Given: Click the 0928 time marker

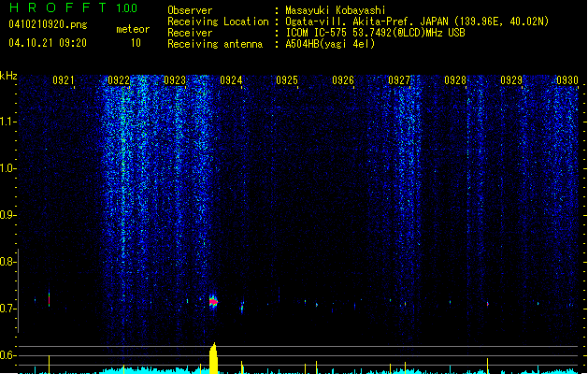Looking at the screenshot, I should (455, 80).
